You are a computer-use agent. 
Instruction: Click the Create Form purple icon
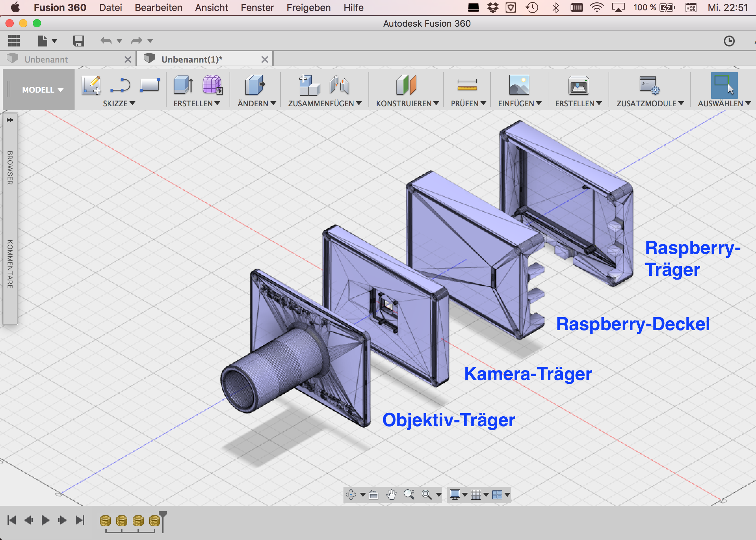pos(212,85)
